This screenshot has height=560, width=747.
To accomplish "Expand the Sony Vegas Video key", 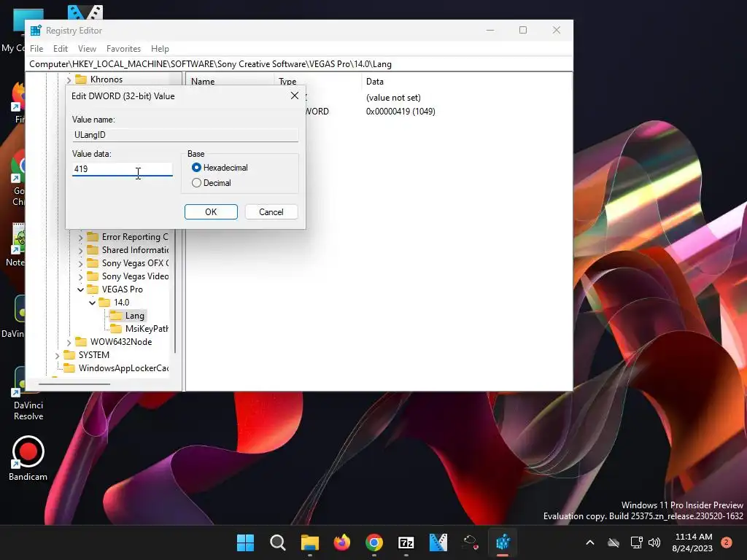I will (x=80, y=276).
